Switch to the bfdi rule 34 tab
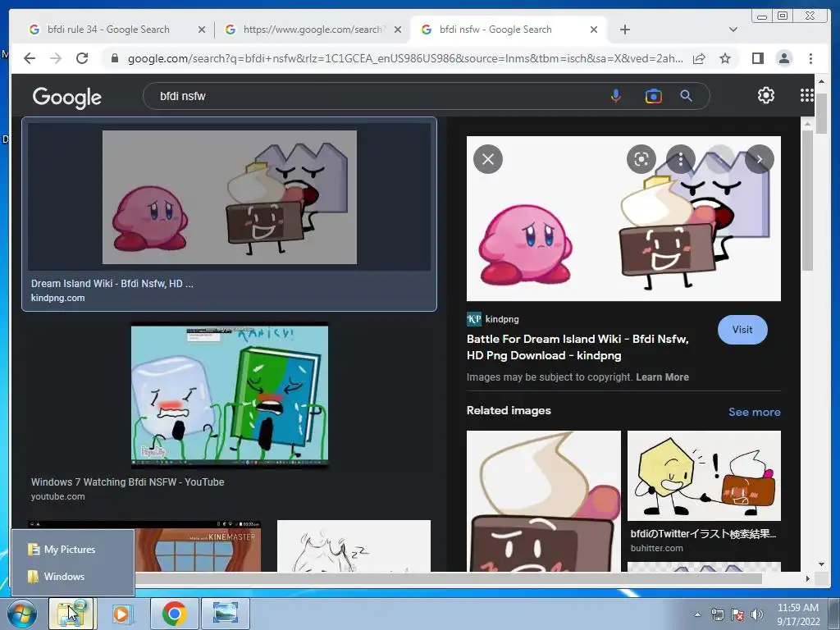 click(108, 30)
